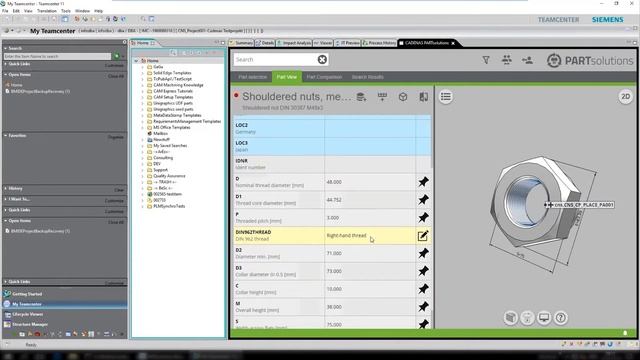
Task: Click the second round icon below 3D model
Action: coord(527,318)
